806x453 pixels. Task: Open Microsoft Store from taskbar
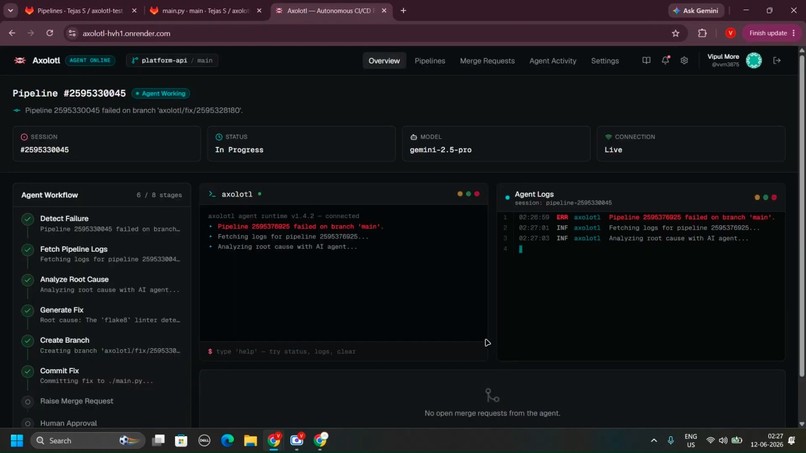pos(181,441)
